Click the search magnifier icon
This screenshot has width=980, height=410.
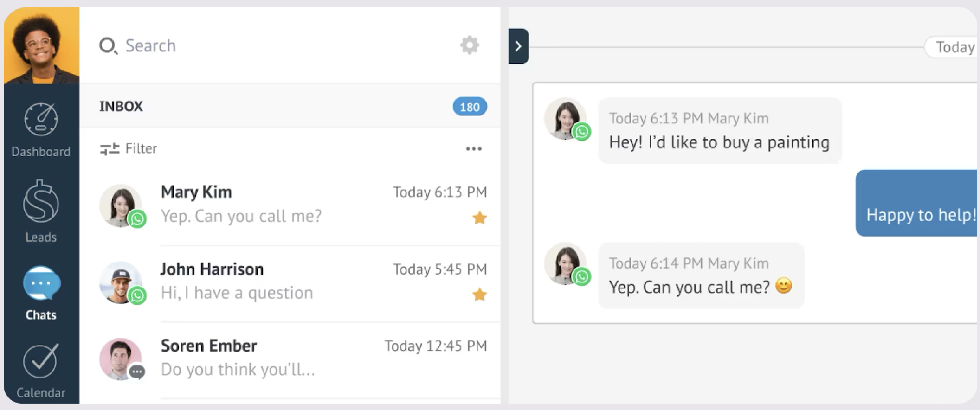pos(108,46)
